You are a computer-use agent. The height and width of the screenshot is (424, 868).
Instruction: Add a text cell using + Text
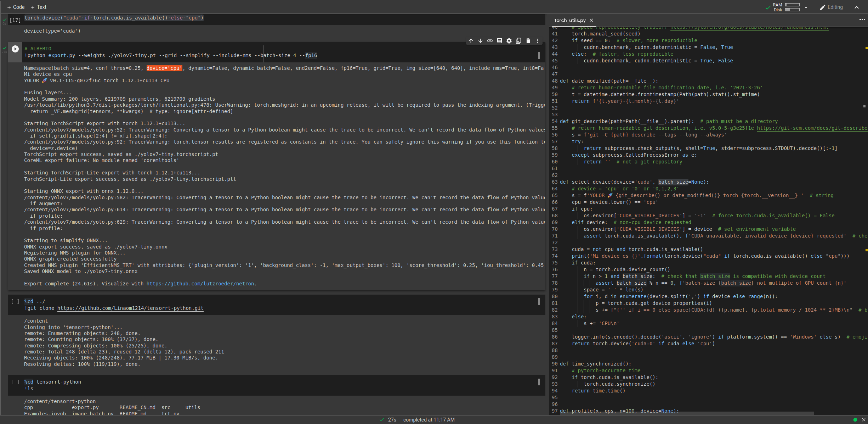[x=39, y=7]
